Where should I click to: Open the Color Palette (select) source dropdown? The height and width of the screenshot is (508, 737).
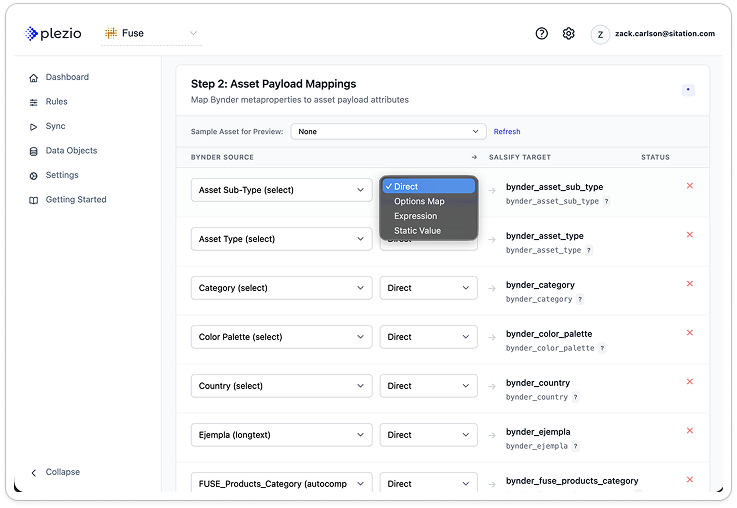282,336
